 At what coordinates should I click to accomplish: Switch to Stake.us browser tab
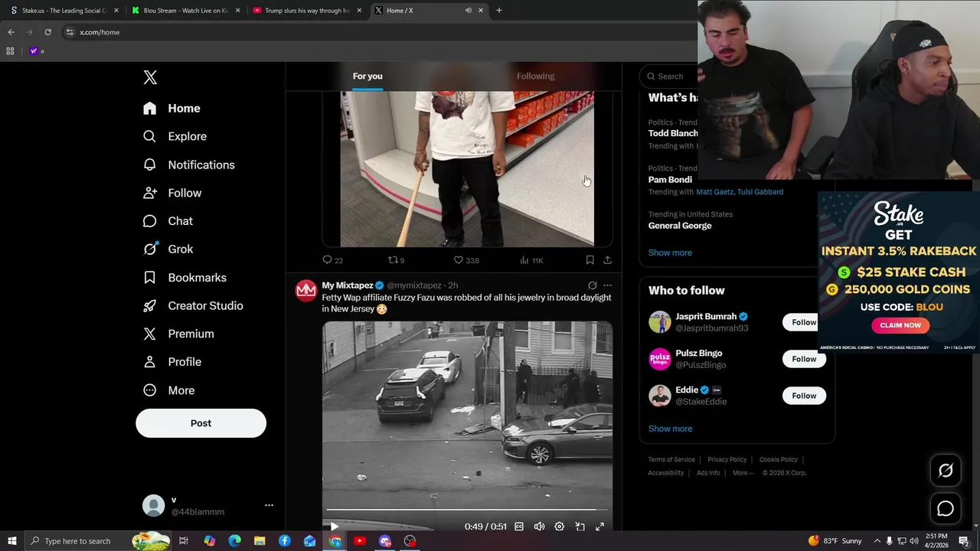[x=63, y=10]
